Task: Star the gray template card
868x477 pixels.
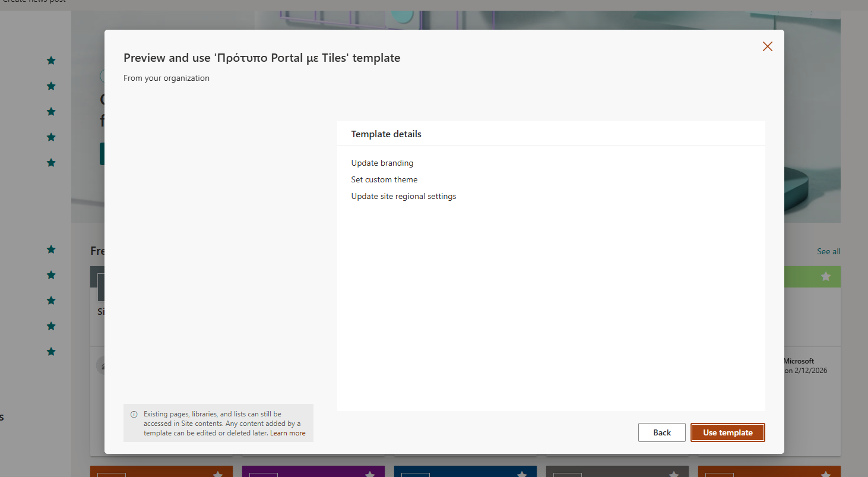Action: [x=673, y=474]
